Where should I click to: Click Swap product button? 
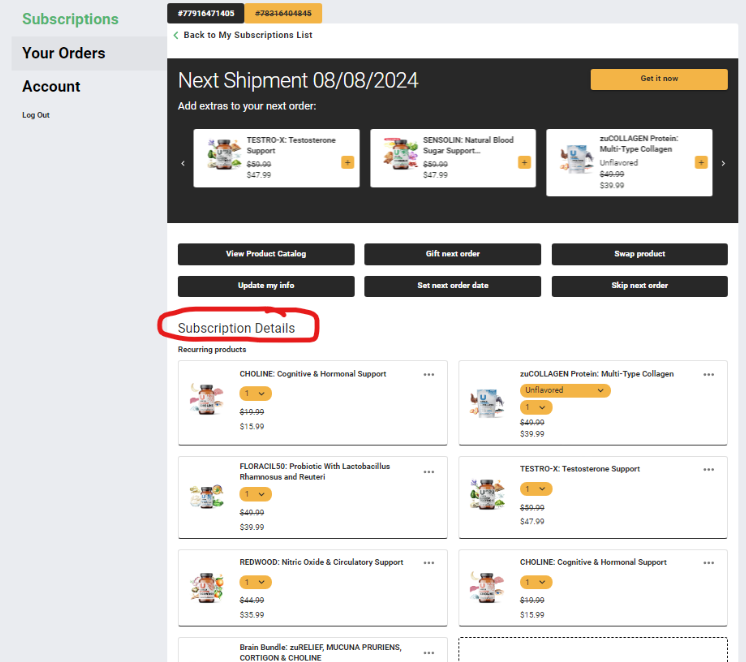click(x=639, y=254)
